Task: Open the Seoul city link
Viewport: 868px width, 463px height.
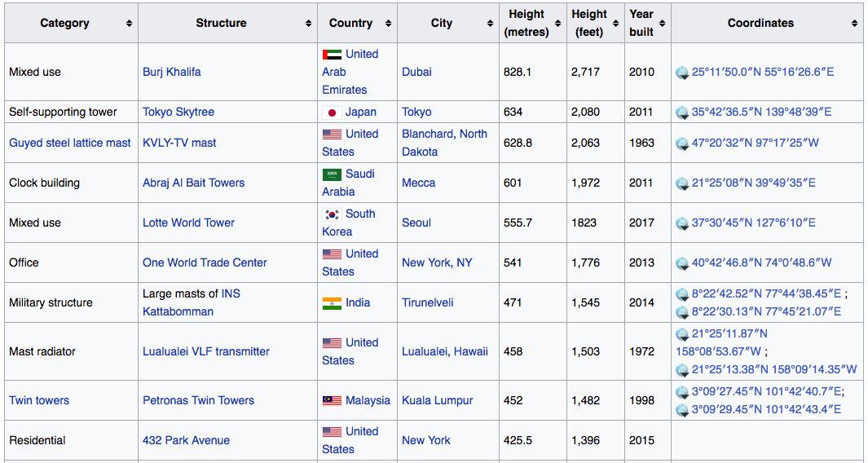Action: click(x=416, y=223)
